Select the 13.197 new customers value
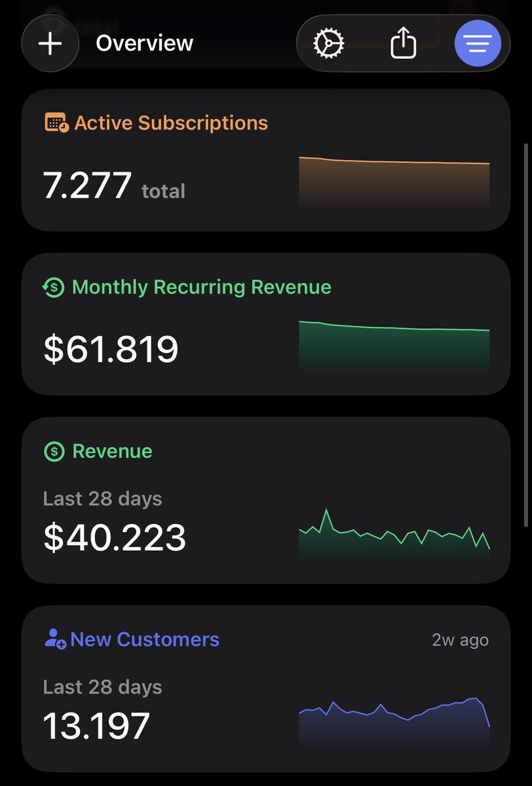Image resolution: width=532 pixels, height=786 pixels. 96,726
